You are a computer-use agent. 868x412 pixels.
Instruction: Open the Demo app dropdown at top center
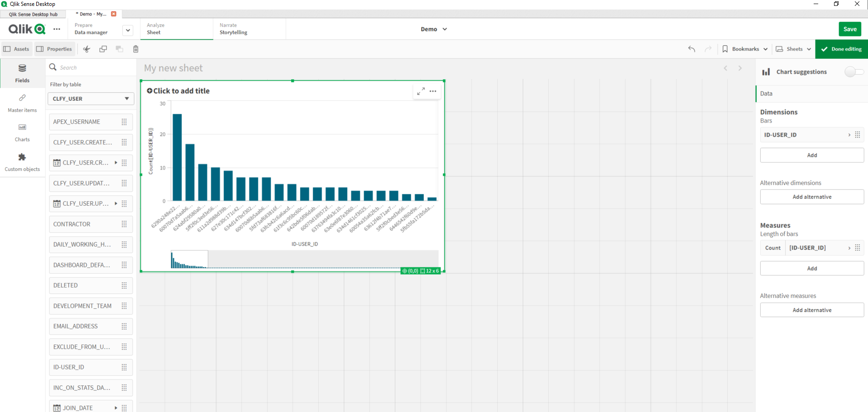433,29
